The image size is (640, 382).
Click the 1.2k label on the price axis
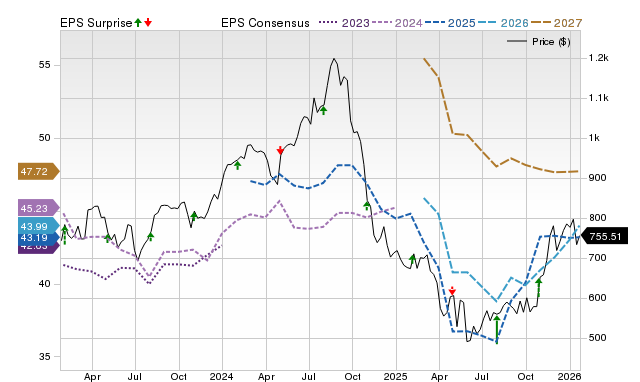tap(598, 58)
